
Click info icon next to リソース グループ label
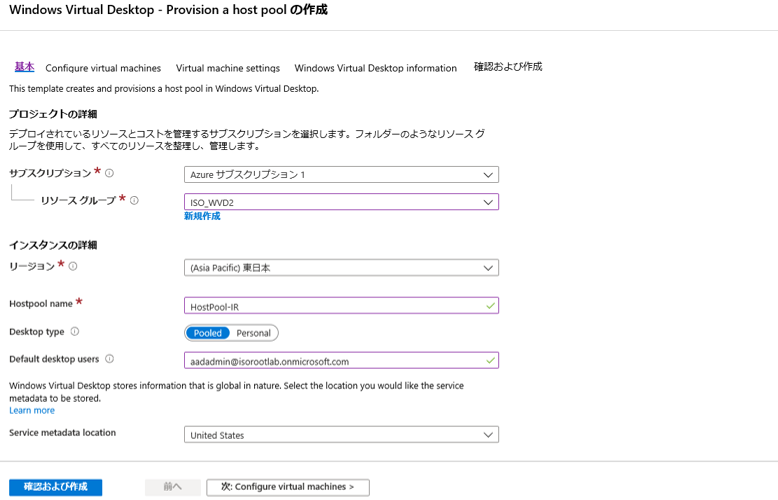pyautogui.click(x=134, y=200)
